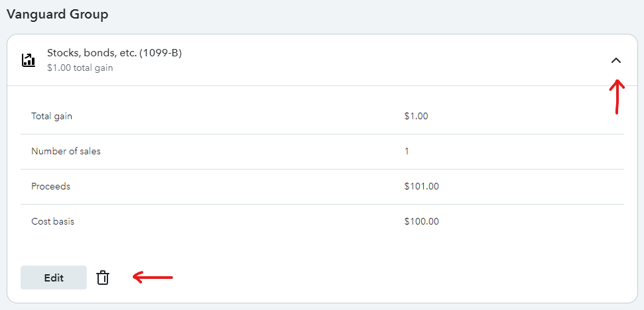Click the $100.00 cost basis amount

[x=421, y=222]
